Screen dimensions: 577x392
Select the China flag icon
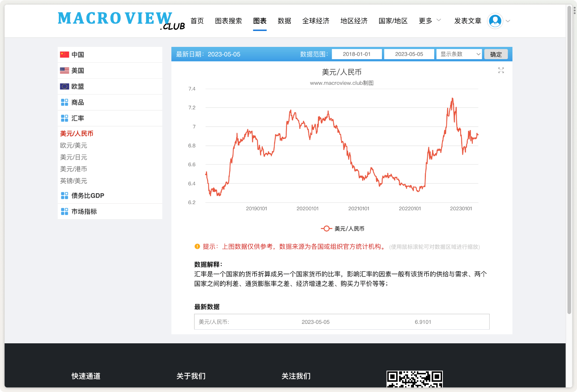point(64,54)
